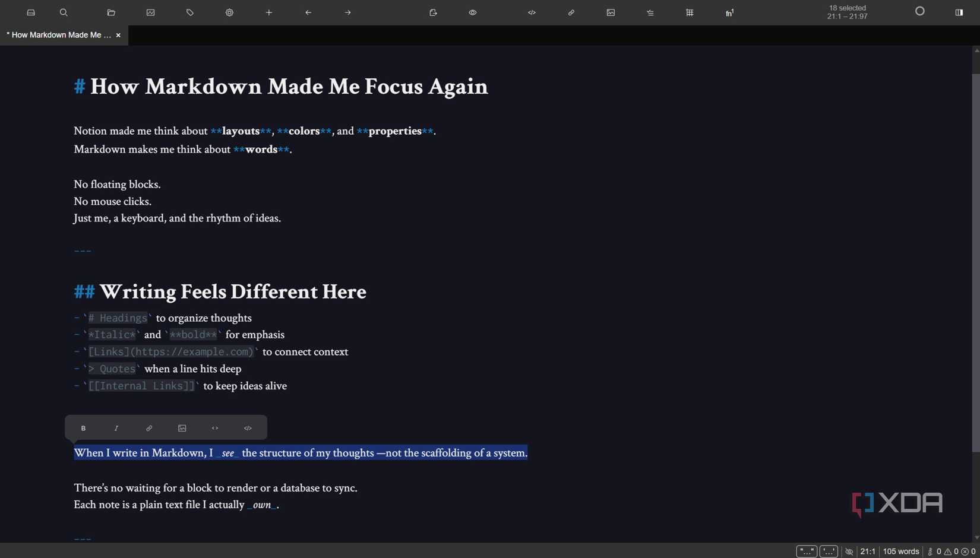
Task: Click the bold word 'words'
Action: [x=261, y=150]
